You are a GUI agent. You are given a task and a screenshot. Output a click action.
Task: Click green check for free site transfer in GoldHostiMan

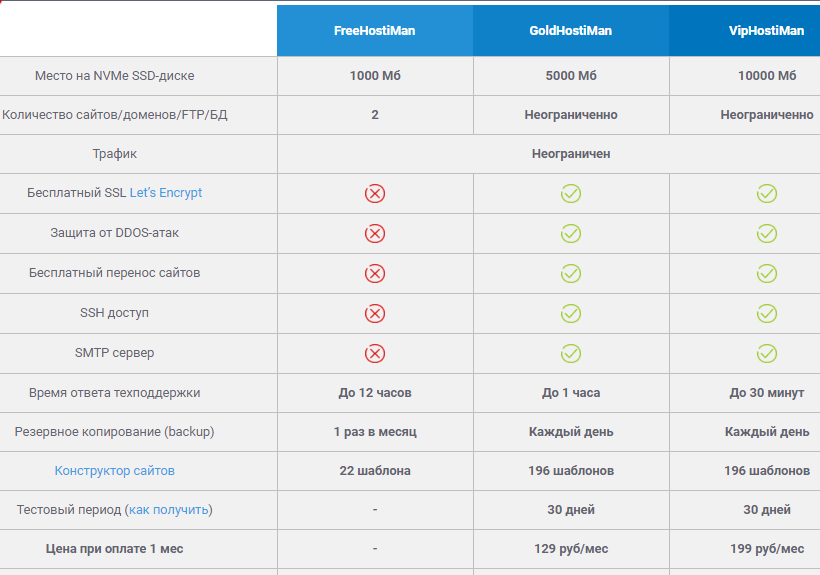(571, 273)
